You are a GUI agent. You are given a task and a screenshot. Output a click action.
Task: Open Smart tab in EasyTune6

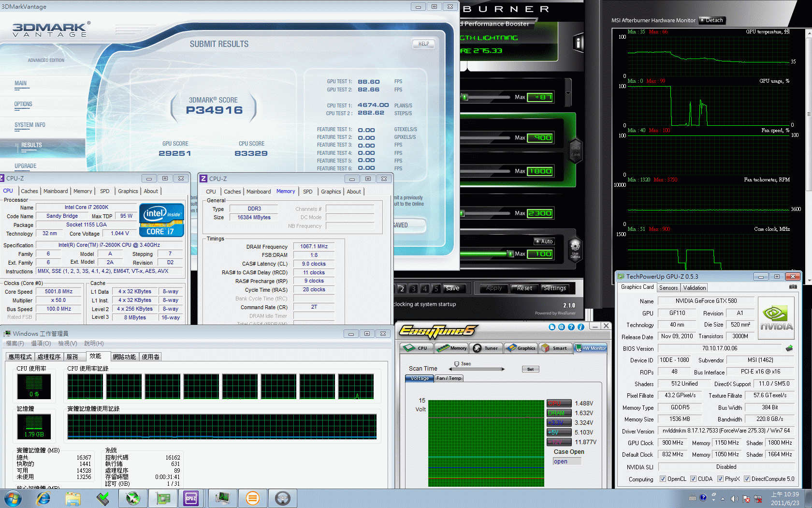point(555,348)
